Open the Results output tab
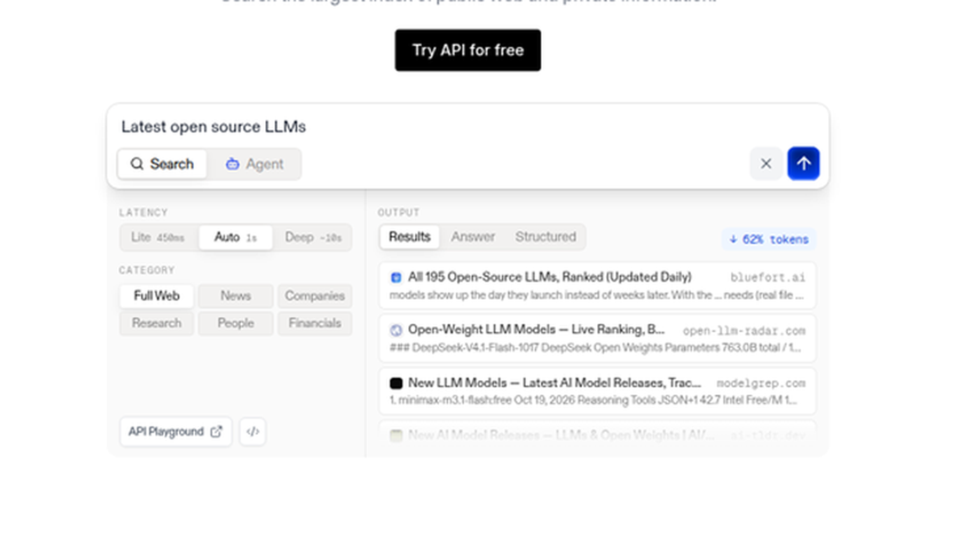The width and height of the screenshot is (980, 551). 409,237
